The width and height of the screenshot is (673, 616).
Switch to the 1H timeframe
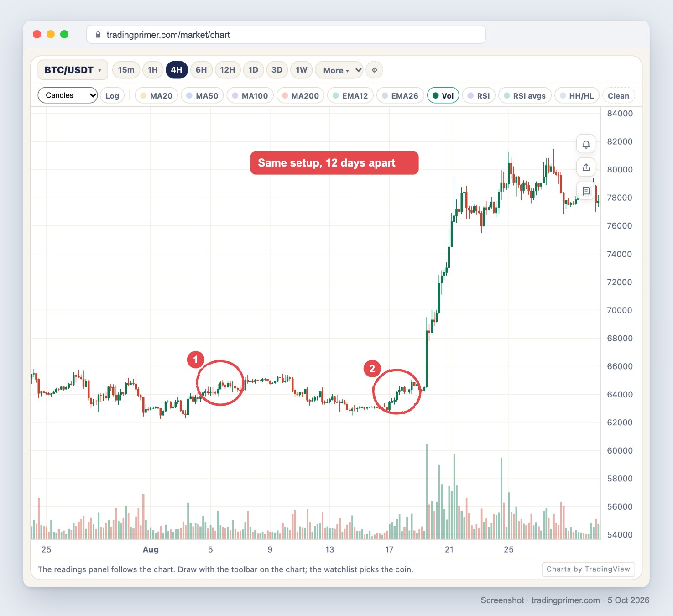(152, 70)
